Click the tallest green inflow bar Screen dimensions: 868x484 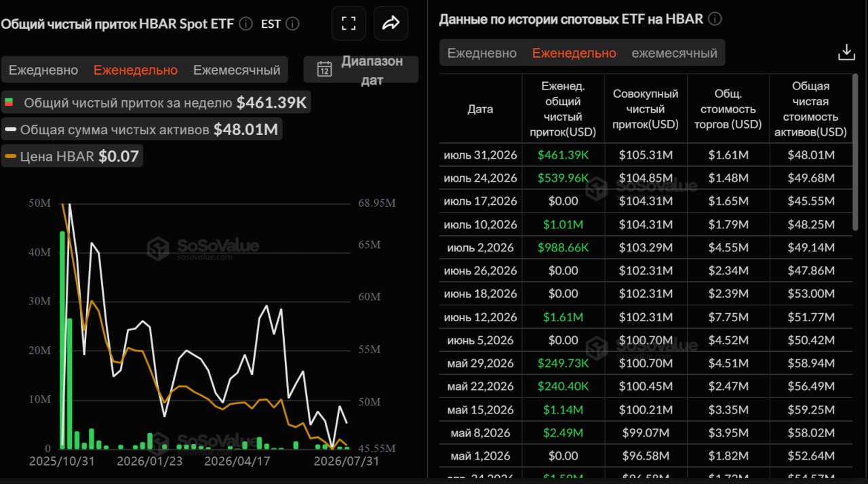(x=62, y=340)
